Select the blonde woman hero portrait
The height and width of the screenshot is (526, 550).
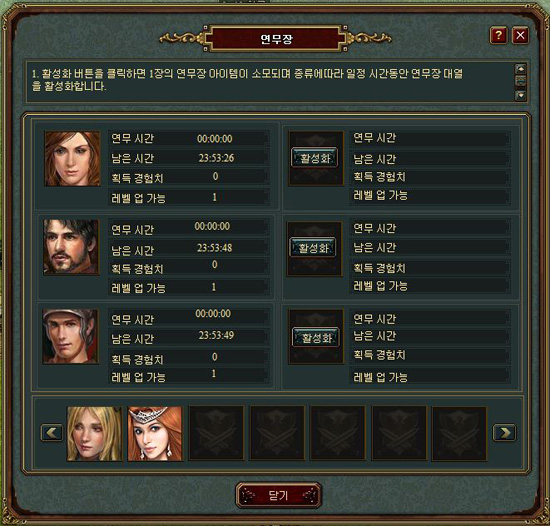click(x=95, y=433)
